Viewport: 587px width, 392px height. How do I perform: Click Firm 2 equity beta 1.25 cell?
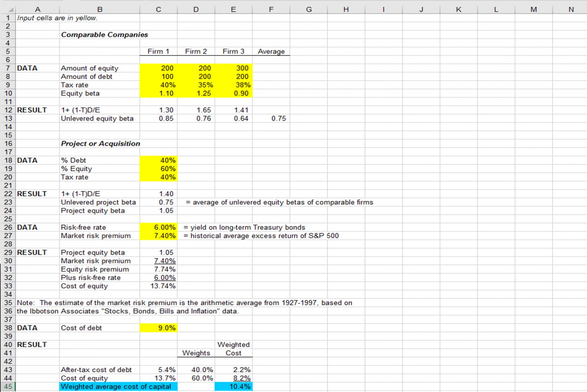pyautogui.click(x=196, y=93)
